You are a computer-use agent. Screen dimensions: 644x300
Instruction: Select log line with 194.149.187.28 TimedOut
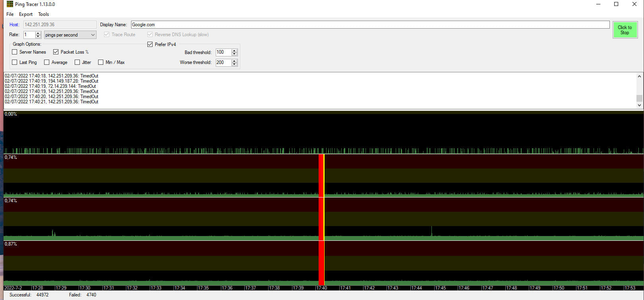[x=52, y=81]
